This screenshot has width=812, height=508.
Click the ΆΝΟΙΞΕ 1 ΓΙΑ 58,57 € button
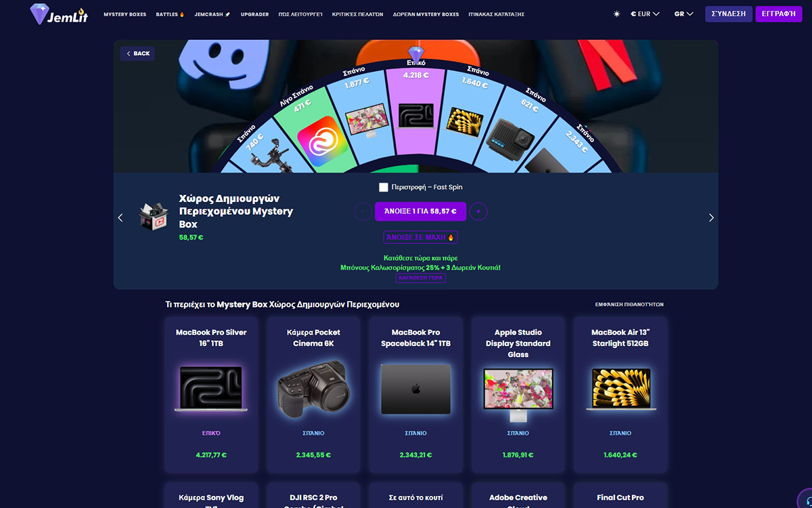[x=421, y=211]
